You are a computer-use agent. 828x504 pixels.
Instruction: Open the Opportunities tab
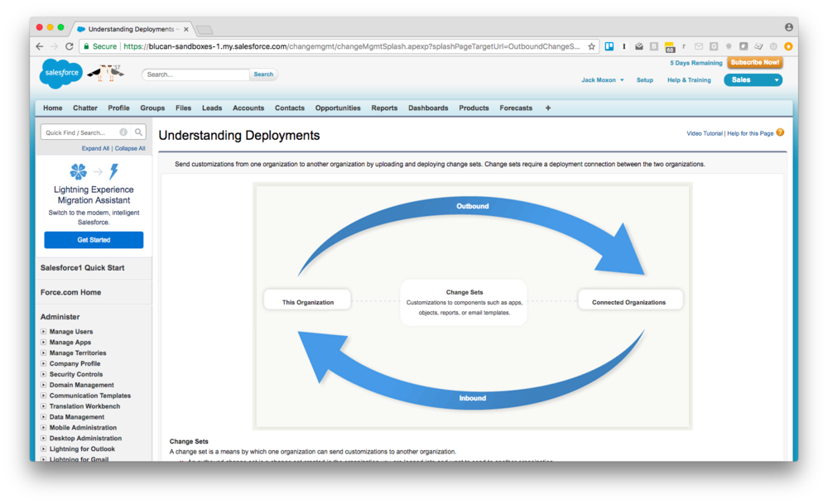pyautogui.click(x=338, y=108)
